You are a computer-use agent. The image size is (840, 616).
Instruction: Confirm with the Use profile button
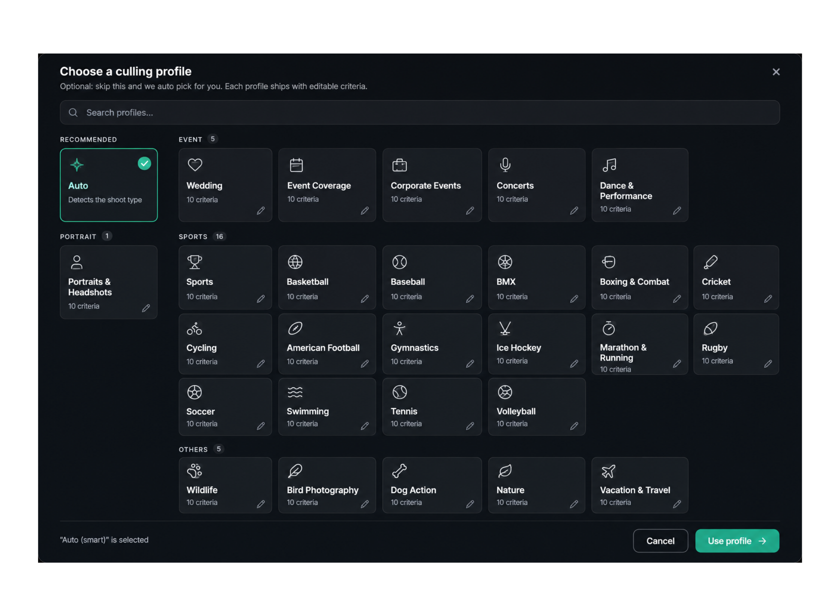[737, 541]
